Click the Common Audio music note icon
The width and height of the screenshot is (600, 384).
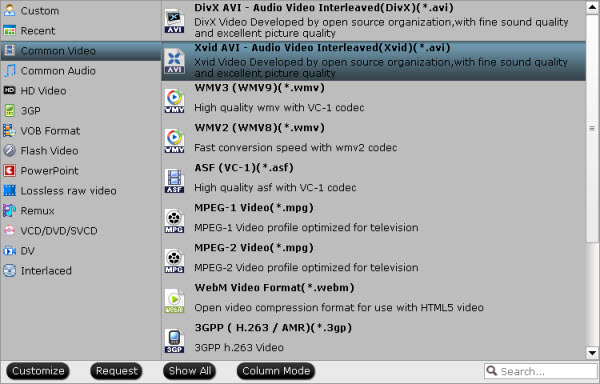click(9, 71)
